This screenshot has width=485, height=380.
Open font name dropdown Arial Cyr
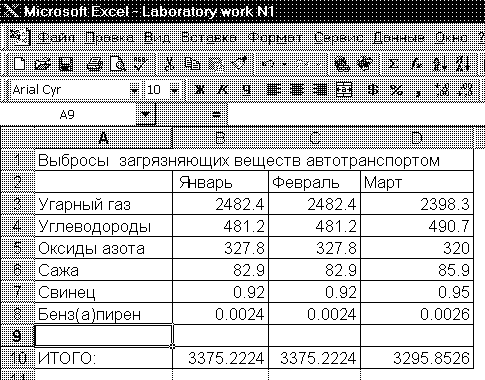[134, 90]
